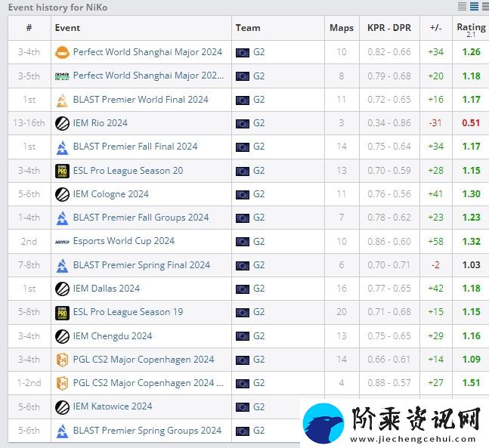Open the IEM Cologne 2024 link
489x448 pixels.
point(110,194)
